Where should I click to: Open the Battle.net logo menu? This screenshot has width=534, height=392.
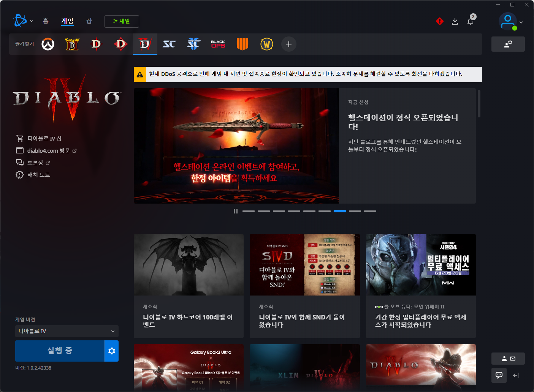(x=22, y=21)
